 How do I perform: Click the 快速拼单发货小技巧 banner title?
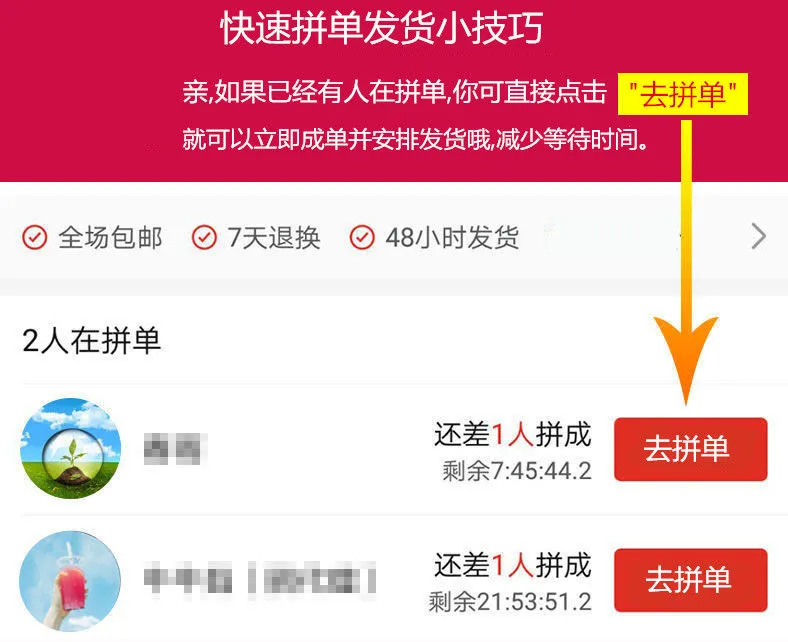coord(382,28)
